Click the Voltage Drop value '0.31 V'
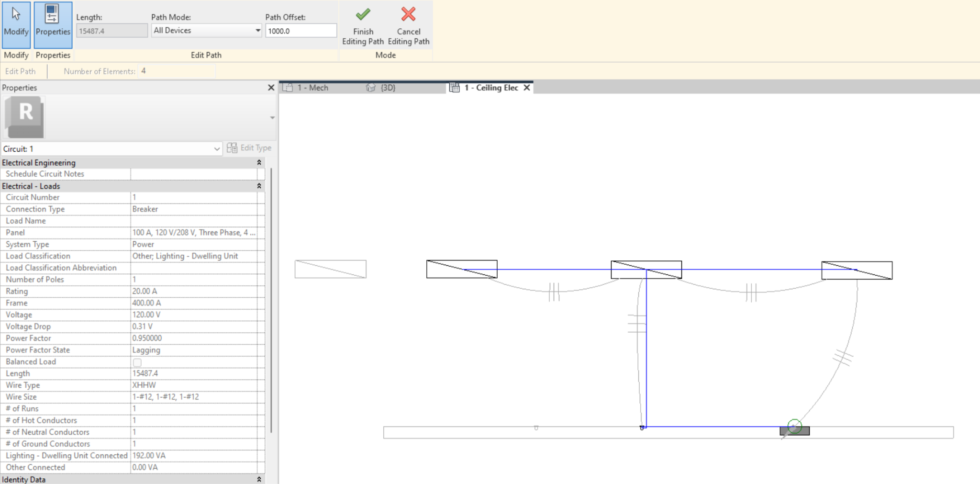The width and height of the screenshot is (980, 484). tap(142, 326)
